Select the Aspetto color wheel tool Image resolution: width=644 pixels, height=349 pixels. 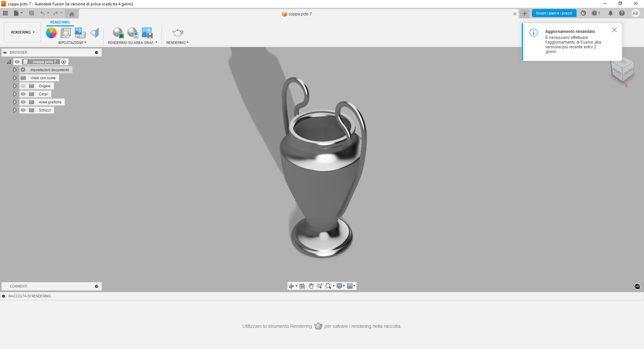(x=51, y=33)
